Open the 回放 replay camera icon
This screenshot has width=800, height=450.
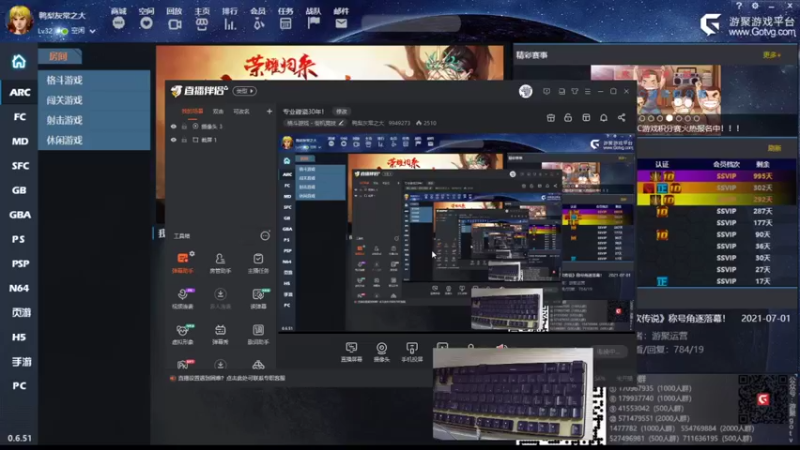point(174,23)
